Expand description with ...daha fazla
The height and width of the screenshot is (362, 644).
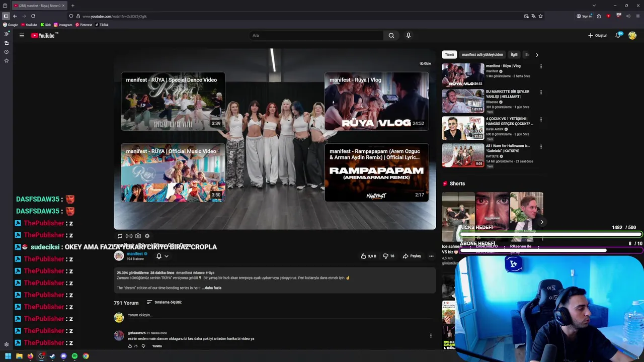click(212, 288)
